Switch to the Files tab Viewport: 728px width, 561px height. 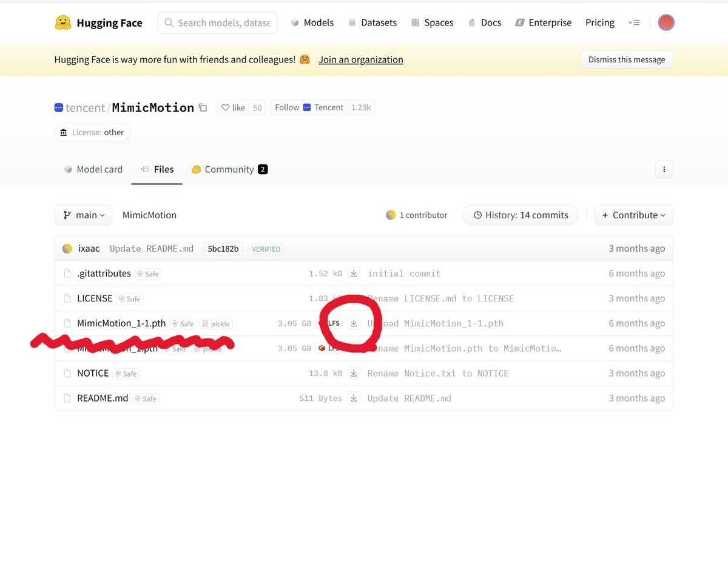tap(157, 169)
